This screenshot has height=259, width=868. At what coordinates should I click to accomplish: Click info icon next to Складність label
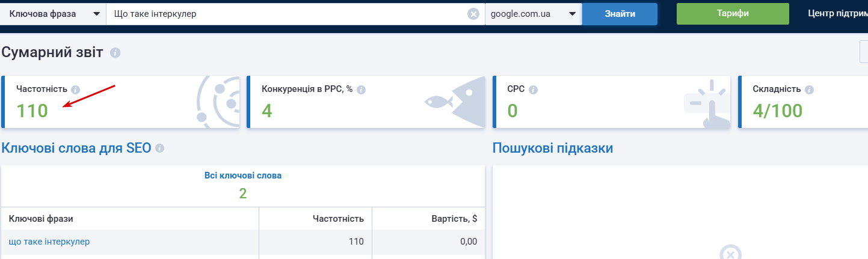coord(809,90)
